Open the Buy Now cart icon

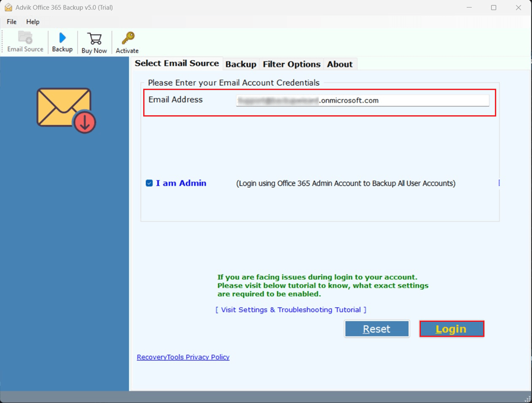(x=94, y=43)
